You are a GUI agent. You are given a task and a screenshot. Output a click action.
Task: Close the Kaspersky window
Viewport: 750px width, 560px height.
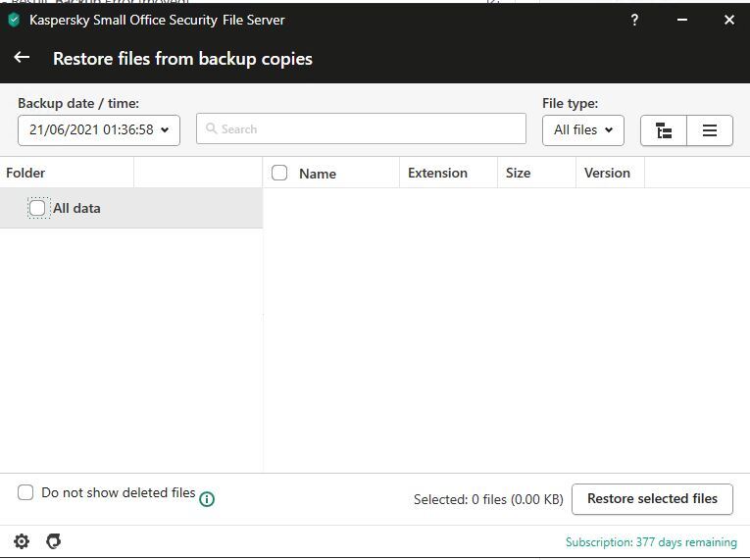(729, 20)
